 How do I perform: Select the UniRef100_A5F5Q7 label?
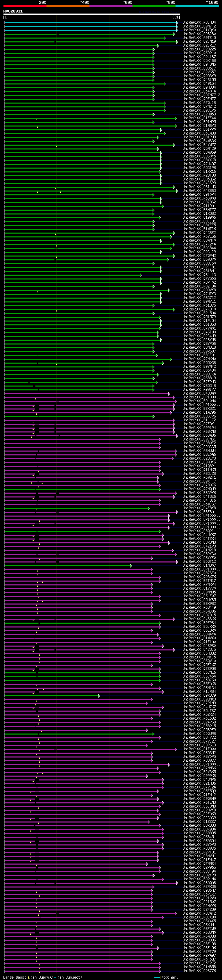tap(199, 959)
